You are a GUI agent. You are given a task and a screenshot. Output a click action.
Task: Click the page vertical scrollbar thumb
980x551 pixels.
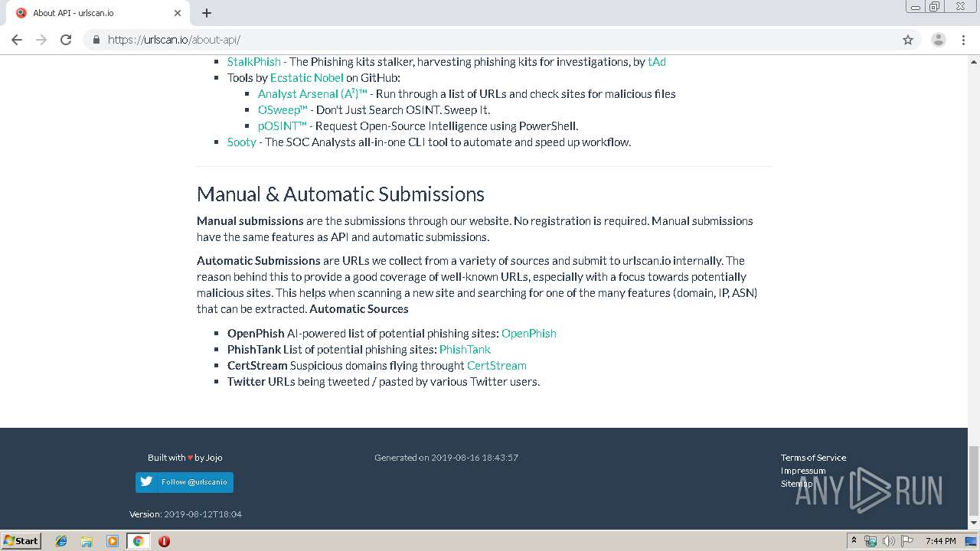point(974,481)
